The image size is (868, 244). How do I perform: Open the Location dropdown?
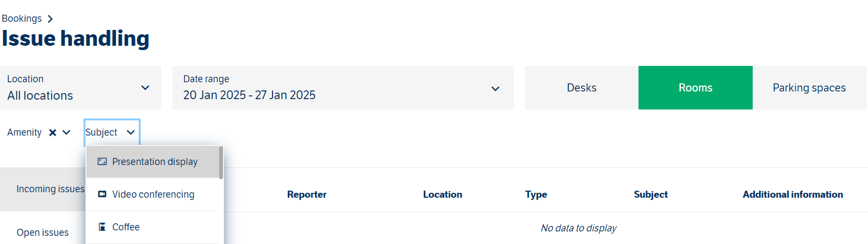click(x=80, y=88)
